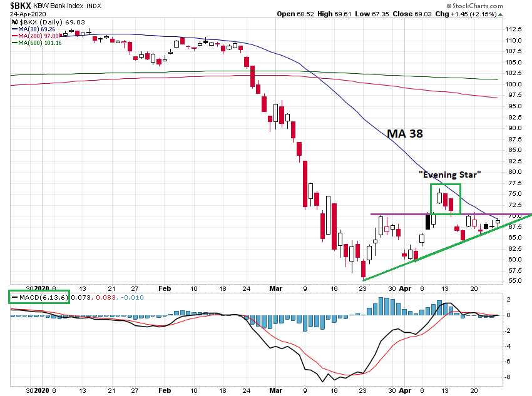
Task: Click the 105.0 price axis label
Action: click(513, 63)
